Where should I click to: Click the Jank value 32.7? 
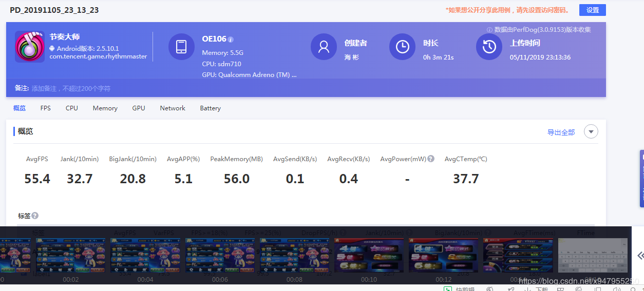pyautogui.click(x=80, y=179)
